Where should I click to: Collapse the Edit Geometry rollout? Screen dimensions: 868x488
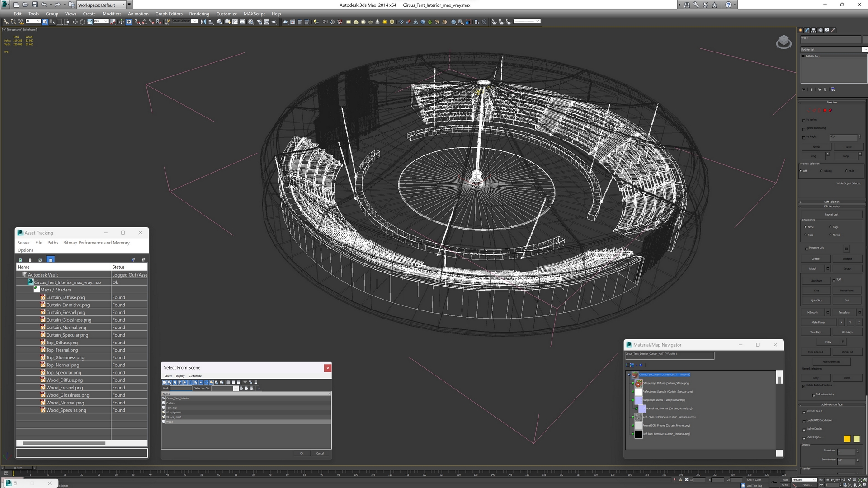point(832,206)
